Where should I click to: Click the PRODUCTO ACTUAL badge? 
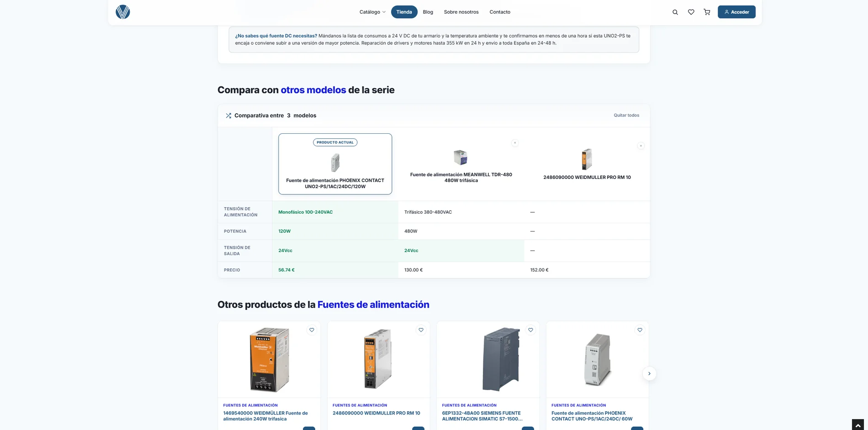[x=335, y=142]
